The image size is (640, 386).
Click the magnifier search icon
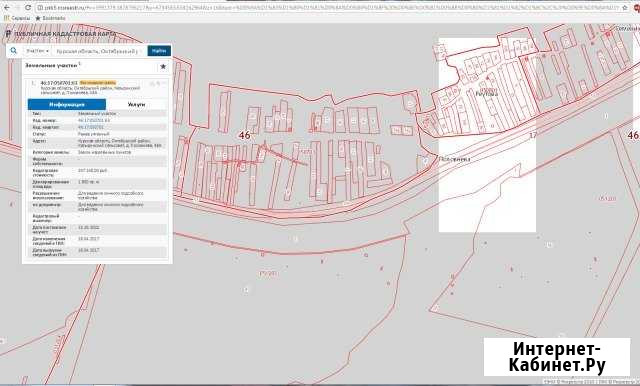pyautogui.click(x=13, y=51)
